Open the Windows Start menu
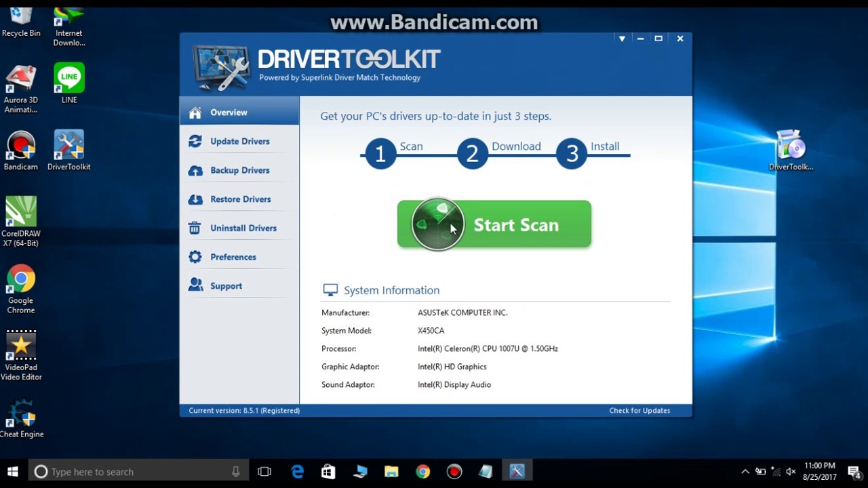The height and width of the screenshot is (488, 868). pyautogui.click(x=13, y=472)
